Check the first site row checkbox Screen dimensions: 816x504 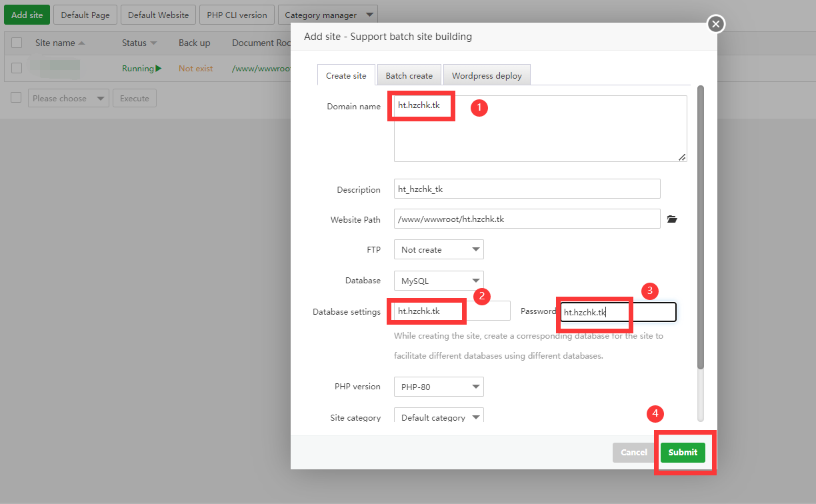pyautogui.click(x=17, y=68)
